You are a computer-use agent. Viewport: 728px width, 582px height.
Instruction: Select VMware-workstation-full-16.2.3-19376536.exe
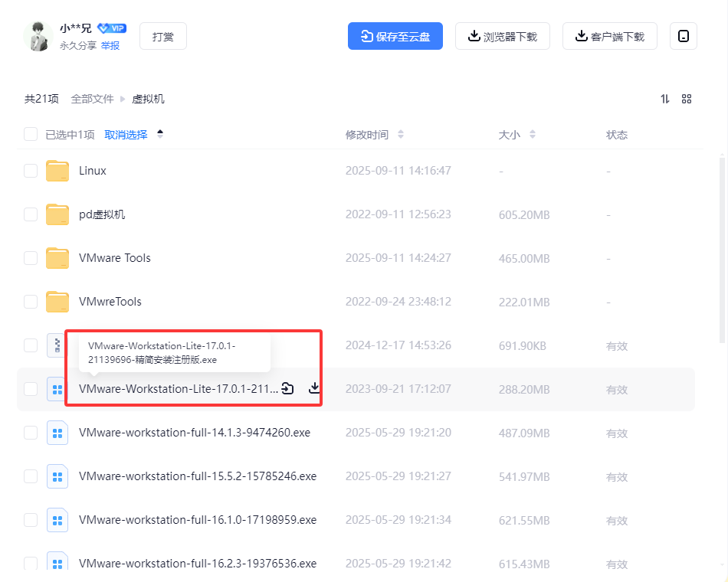(198, 563)
